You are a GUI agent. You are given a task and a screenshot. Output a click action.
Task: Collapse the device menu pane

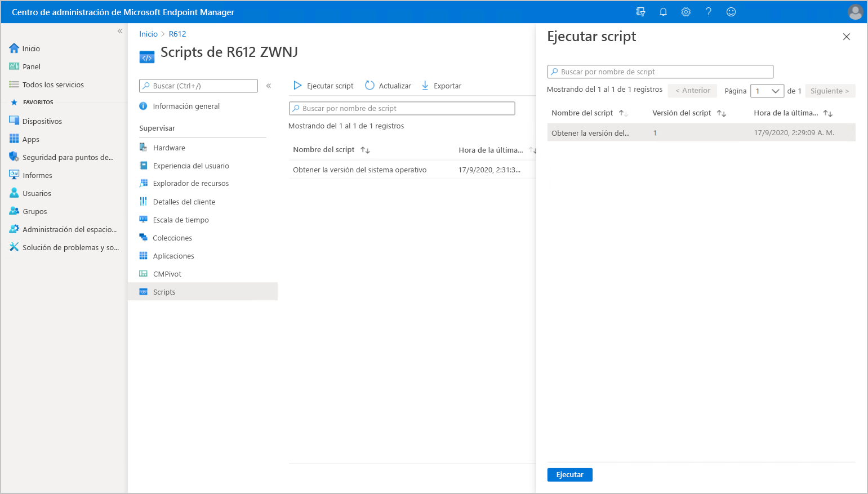269,86
